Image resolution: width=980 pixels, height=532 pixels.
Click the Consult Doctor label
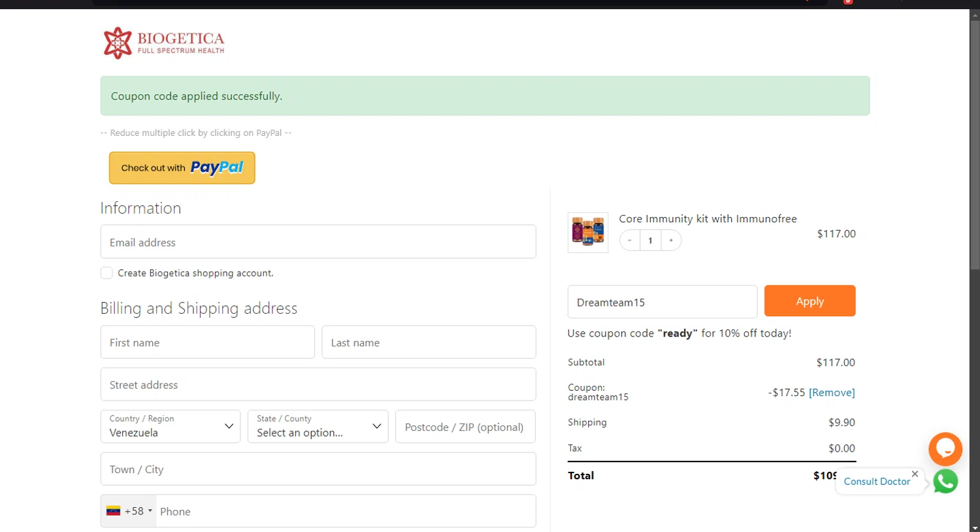click(x=877, y=482)
